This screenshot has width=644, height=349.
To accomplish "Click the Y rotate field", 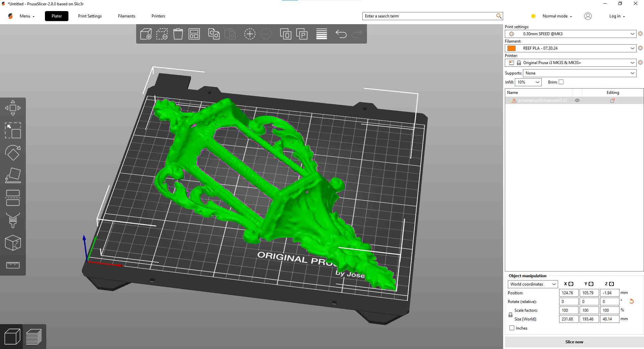I will point(589,301).
